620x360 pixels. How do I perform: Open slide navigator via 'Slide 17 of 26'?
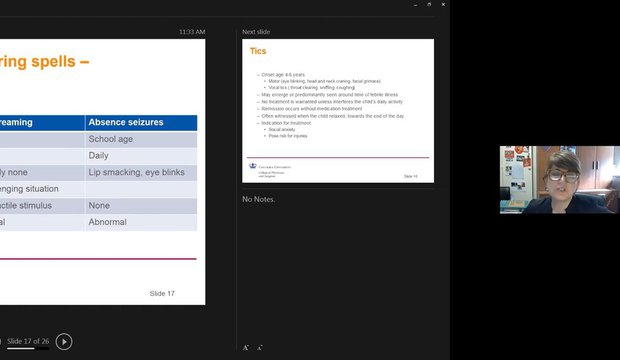28,341
